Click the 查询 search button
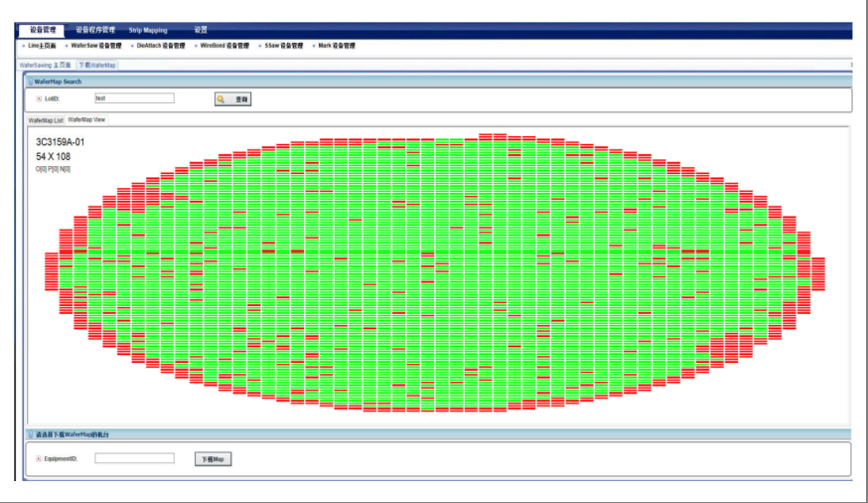 [233, 99]
